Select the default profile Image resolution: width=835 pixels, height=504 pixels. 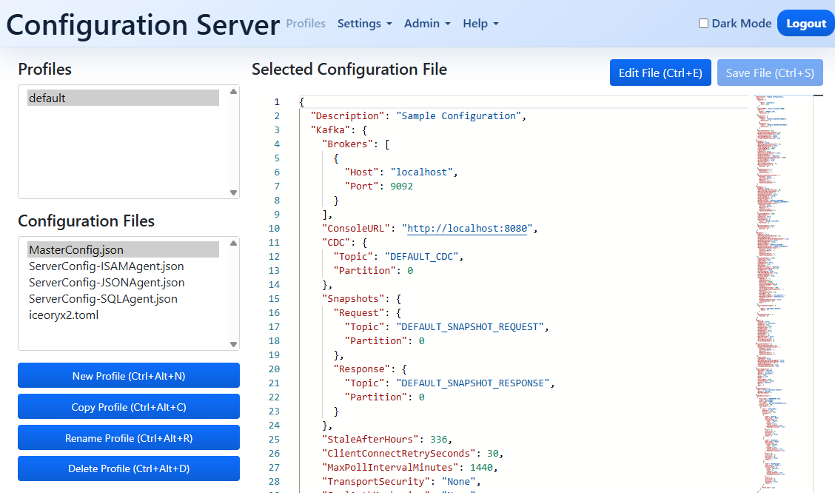(123, 98)
